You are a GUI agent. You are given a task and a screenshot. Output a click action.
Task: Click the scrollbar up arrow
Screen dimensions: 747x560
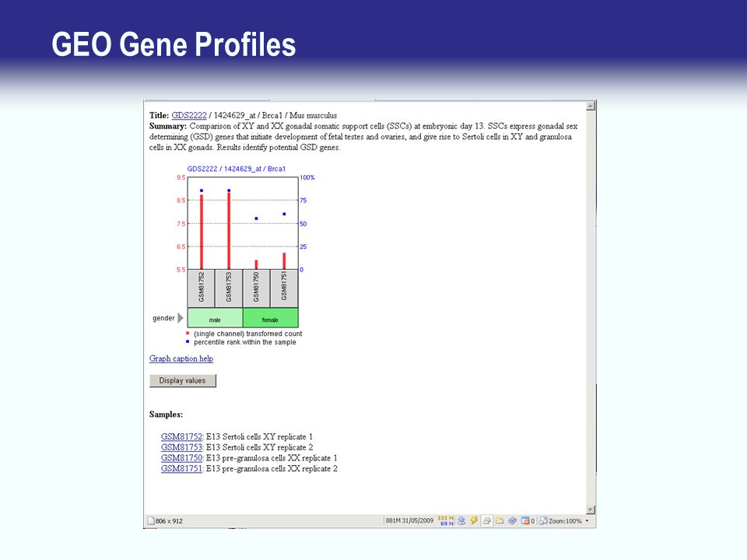click(x=591, y=106)
